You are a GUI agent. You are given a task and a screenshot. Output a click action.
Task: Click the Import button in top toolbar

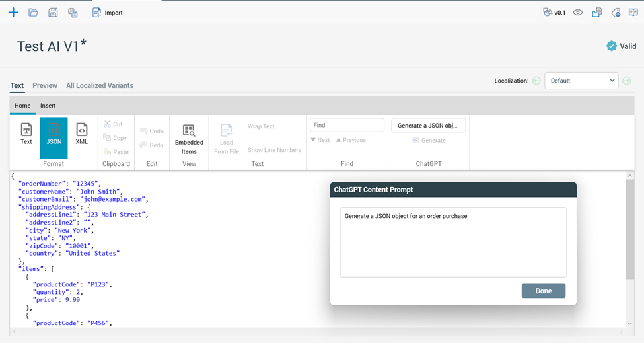click(x=107, y=13)
